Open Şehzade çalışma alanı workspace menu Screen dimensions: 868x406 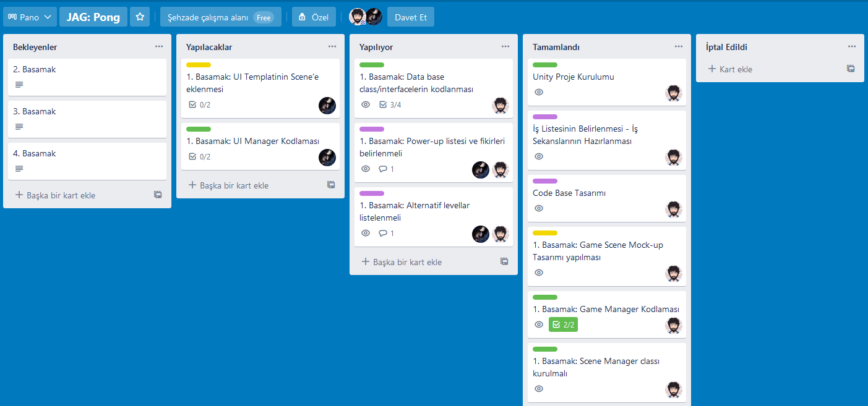tap(220, 17)
